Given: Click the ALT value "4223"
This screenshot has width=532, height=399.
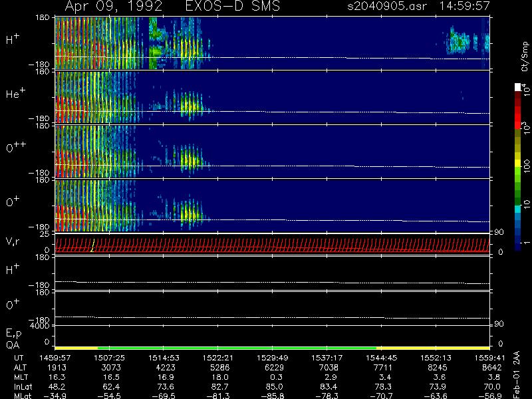Looking at the screenshot, I should click(x=165, y=368).
